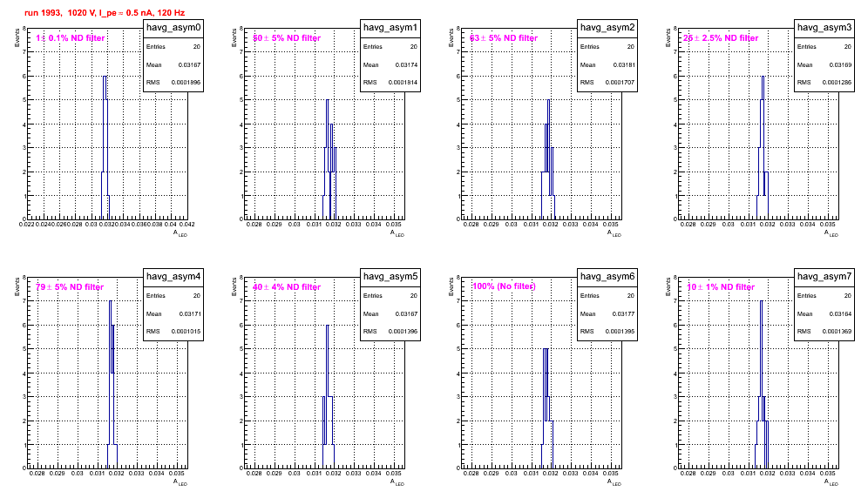Click RMS value 0.0001395
This screenshot has height=498, width=868.
(x=620, y=332)
